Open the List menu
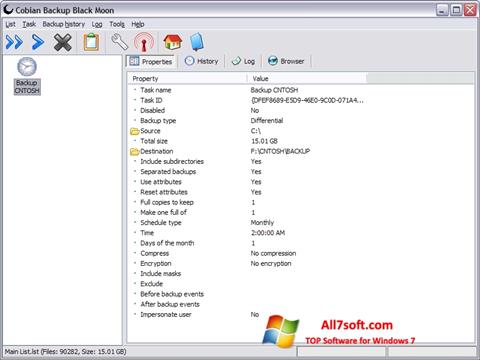The image size is (480, 360). [10, 24]
